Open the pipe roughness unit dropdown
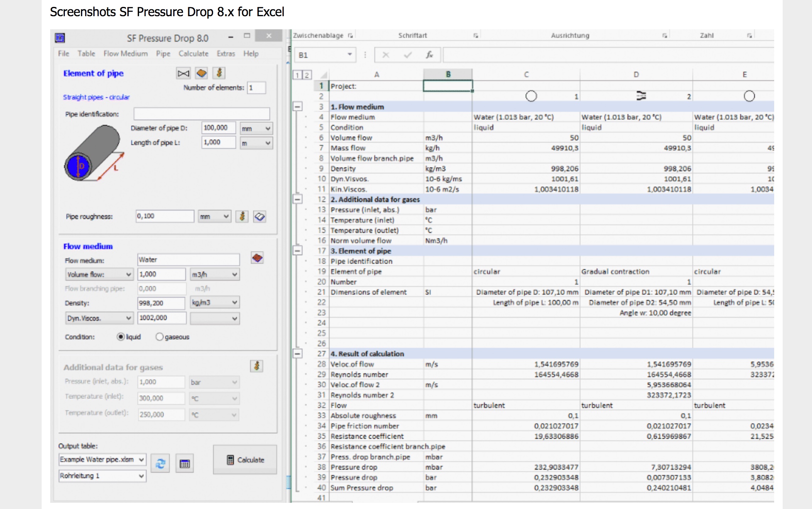Image resolution: width=812 pixels, height=509 pixels. 215,217
